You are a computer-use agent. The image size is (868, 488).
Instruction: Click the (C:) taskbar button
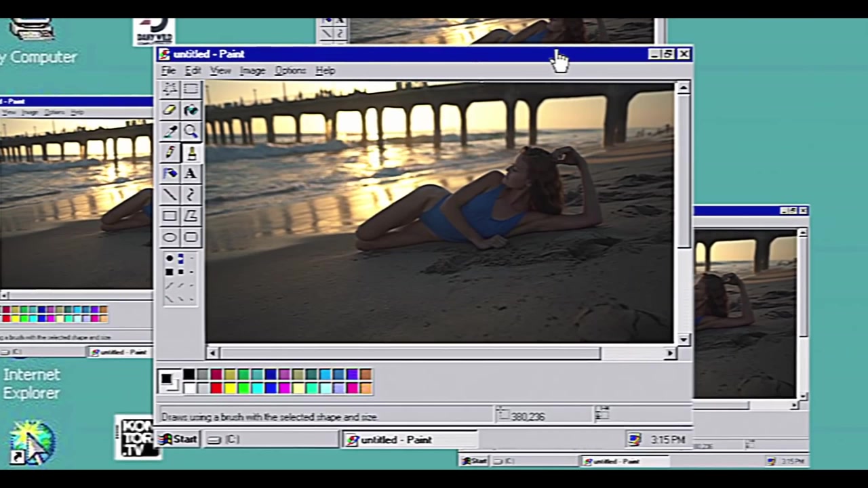271,439
